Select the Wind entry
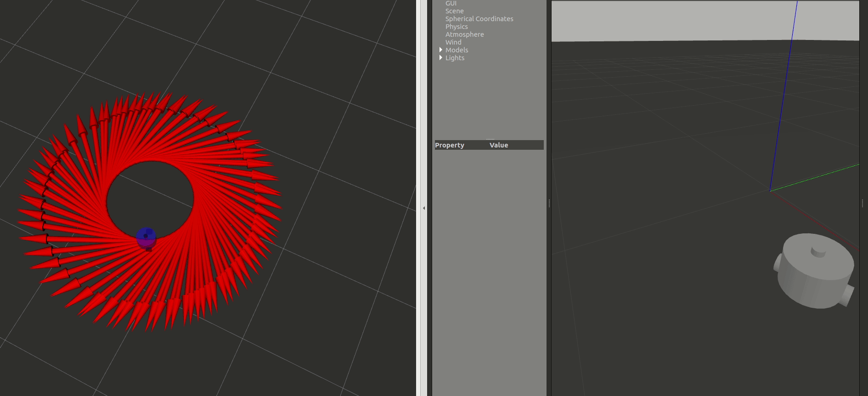 coord(453,42)
